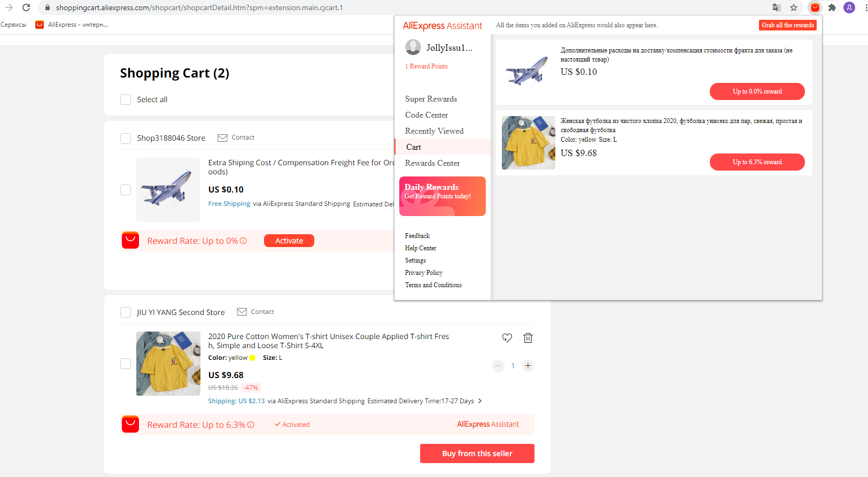This screenshot has width=868, height=477.
Task: Increase T-shirt quantity with plus button
Action: coord(528,366)
